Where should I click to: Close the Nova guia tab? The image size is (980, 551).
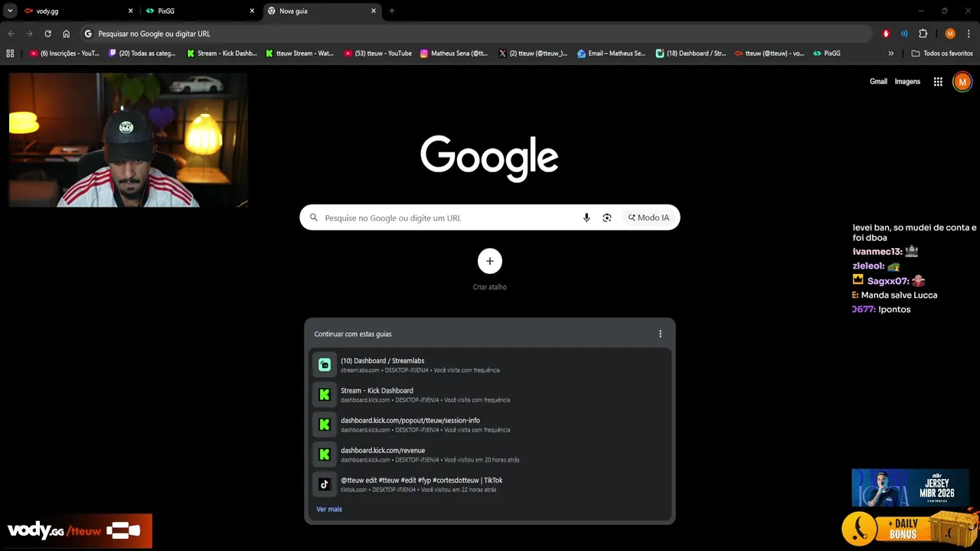pyautogui.click(x=374, y=11)
